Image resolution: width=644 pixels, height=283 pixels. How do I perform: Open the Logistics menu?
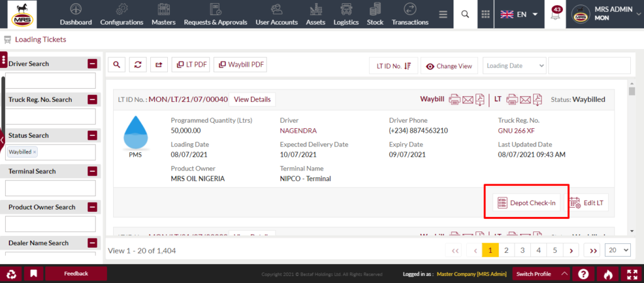pos(346,14)
